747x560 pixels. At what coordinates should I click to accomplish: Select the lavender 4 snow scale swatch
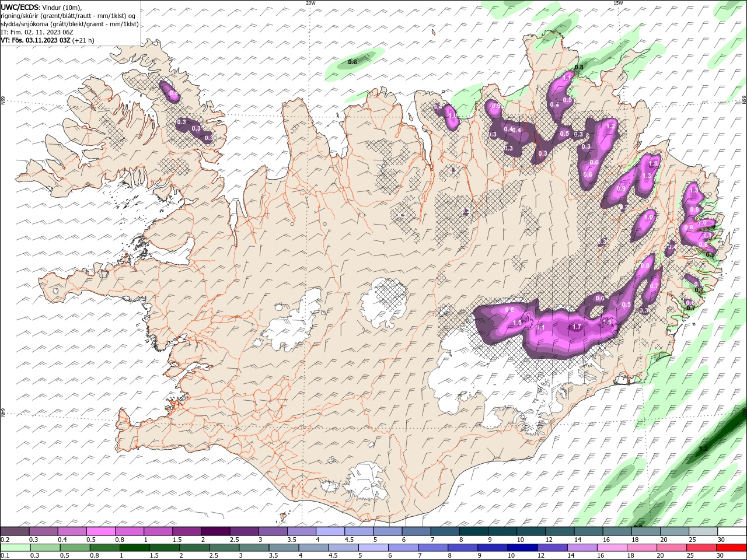(330, 531)
